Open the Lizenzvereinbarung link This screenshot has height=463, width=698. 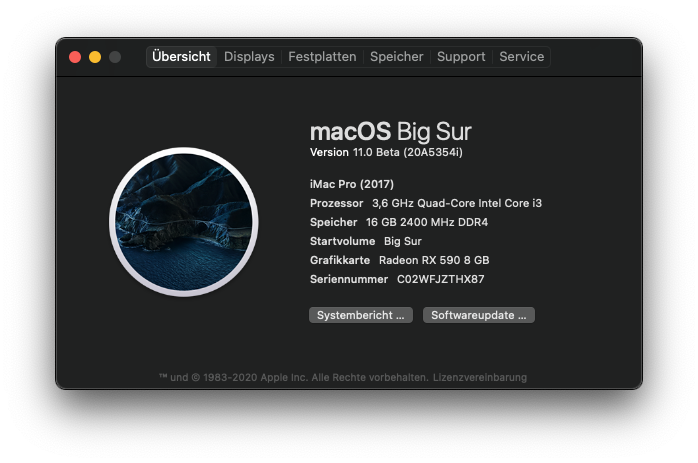480,378
